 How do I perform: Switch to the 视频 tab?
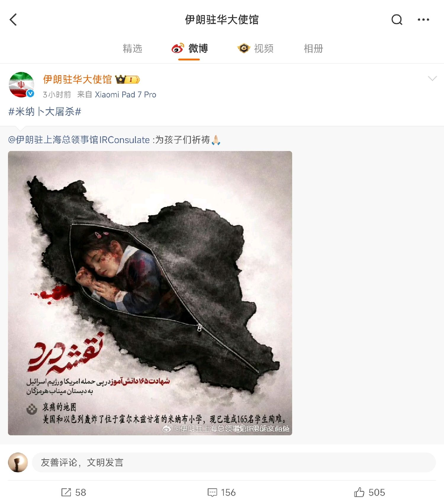click(263, 48)
